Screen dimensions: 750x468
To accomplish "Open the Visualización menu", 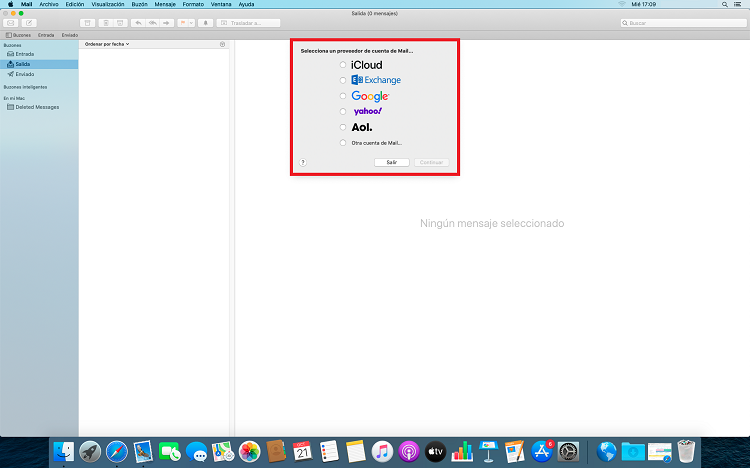I will coord(108,4).
